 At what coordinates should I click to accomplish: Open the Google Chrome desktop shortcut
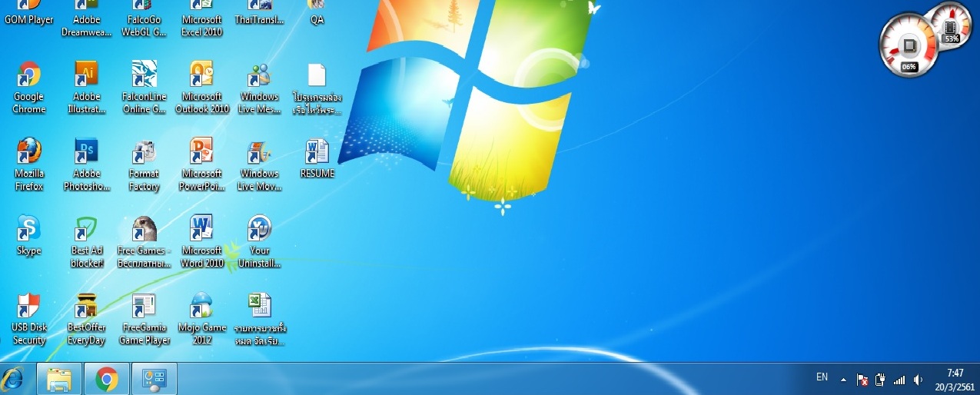click(29, 75)
